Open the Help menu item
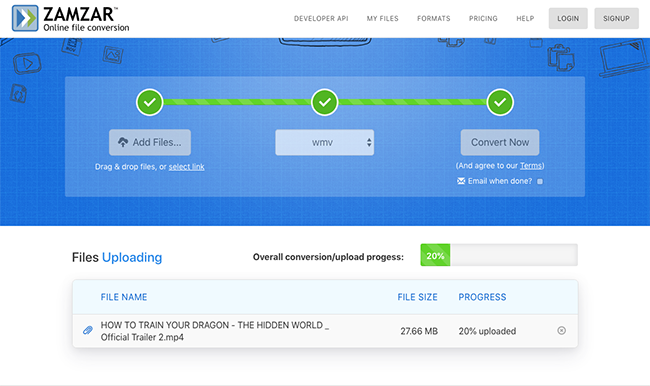650x386 pixels. [x=525, y=19]
